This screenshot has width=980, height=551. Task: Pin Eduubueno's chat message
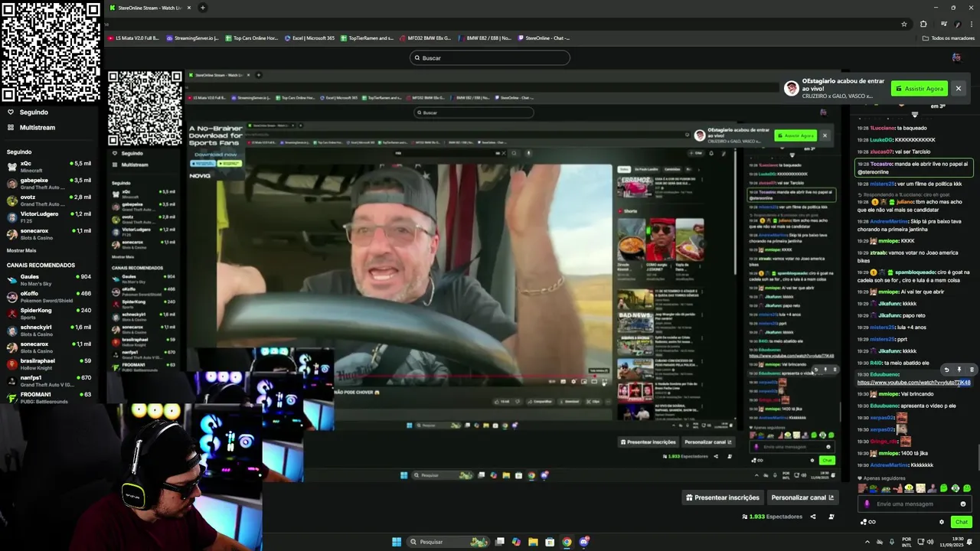[x=959, y=370]
